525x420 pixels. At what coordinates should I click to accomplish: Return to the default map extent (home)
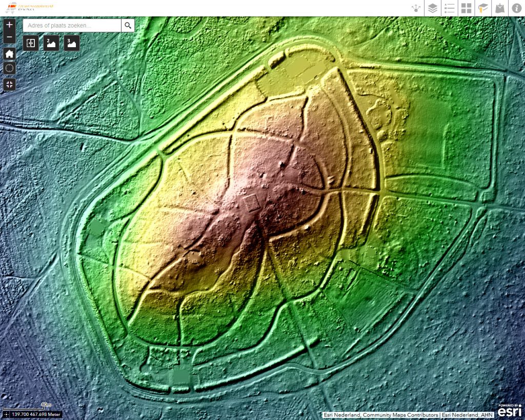pyautogui.click(x=9, y=53)
